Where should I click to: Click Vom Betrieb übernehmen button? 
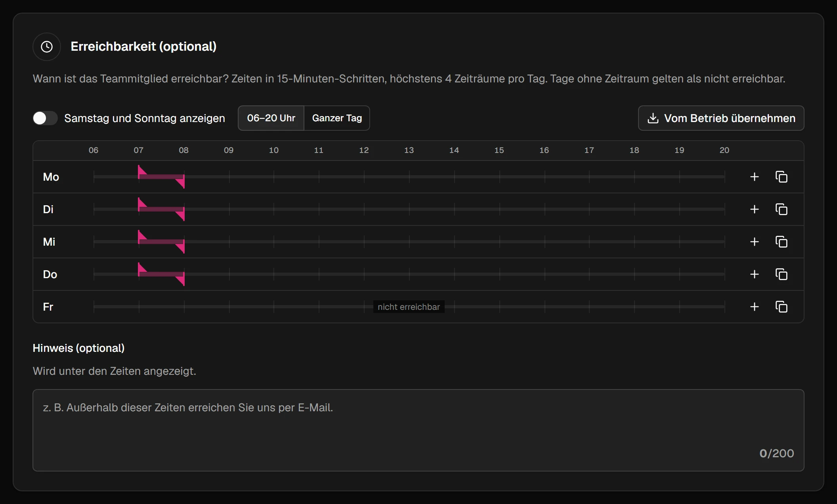tap(721, 118)
